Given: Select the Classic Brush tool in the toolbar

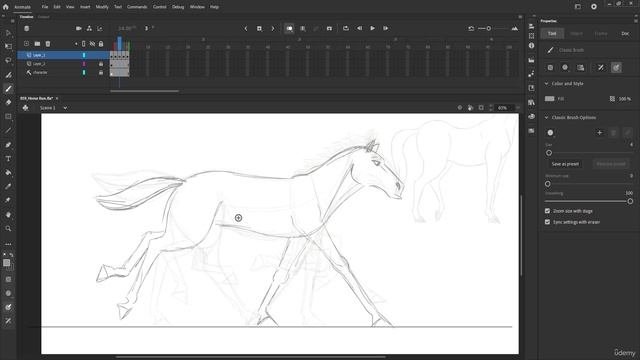Looking at the screenshot, I should click(x=8, y=89).
